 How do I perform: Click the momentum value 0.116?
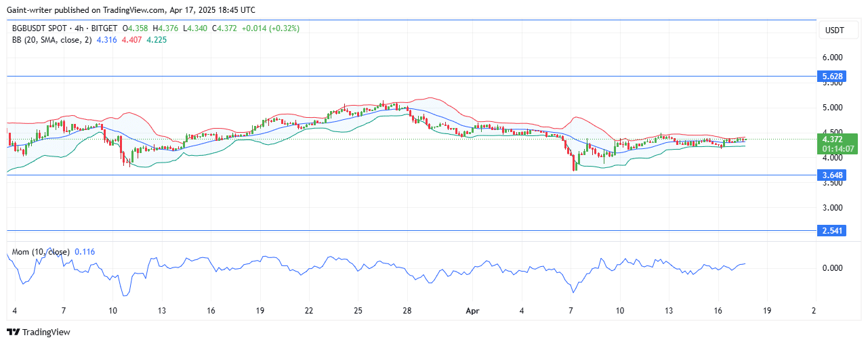[85, 252]
